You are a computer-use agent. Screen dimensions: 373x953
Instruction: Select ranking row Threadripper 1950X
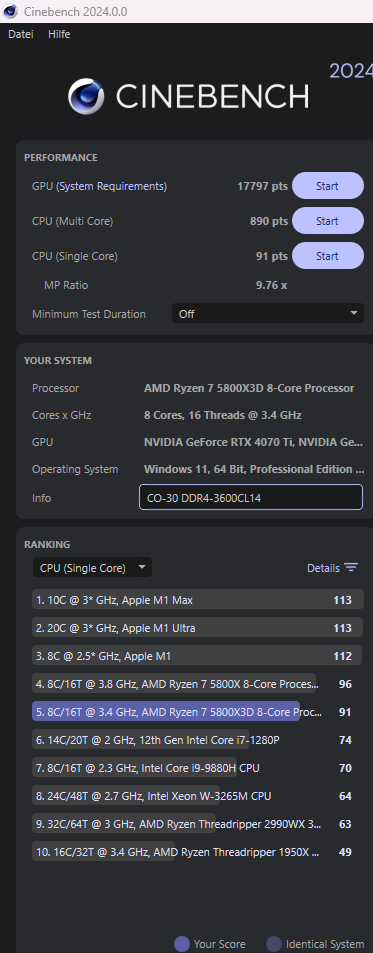pyautogui.click(x=198, y=852)
